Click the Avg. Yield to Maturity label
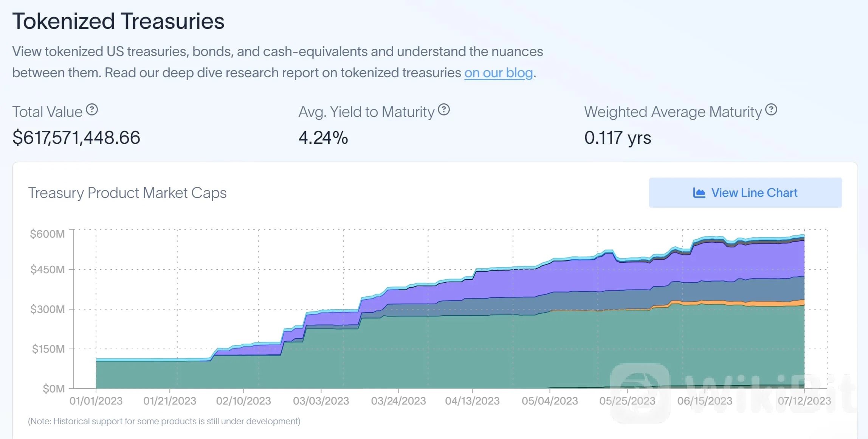Viewport: 868px width, 439px height. tap(366, 112)
